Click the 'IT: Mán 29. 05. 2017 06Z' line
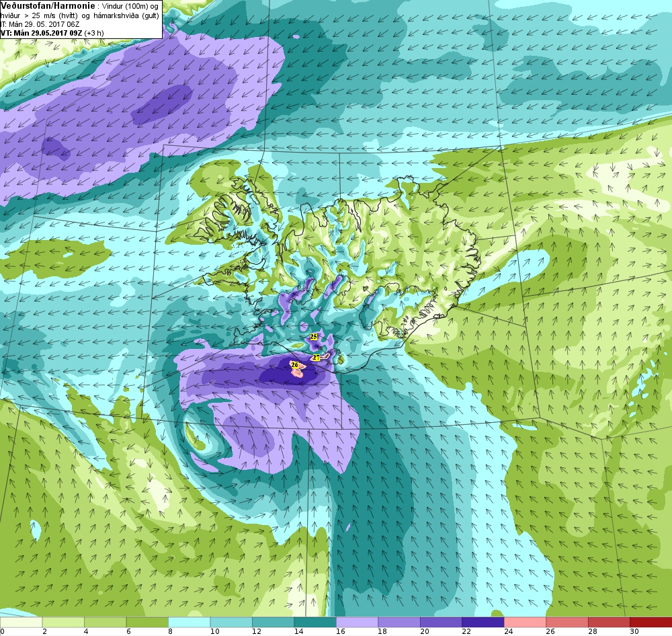Image resolution: width=672 pixels, height=636 pixels. pos(41,24)
